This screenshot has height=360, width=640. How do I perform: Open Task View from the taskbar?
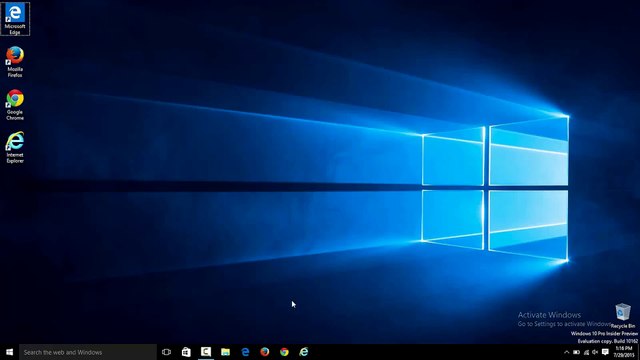pyautogui.click(x=166, y=352)
